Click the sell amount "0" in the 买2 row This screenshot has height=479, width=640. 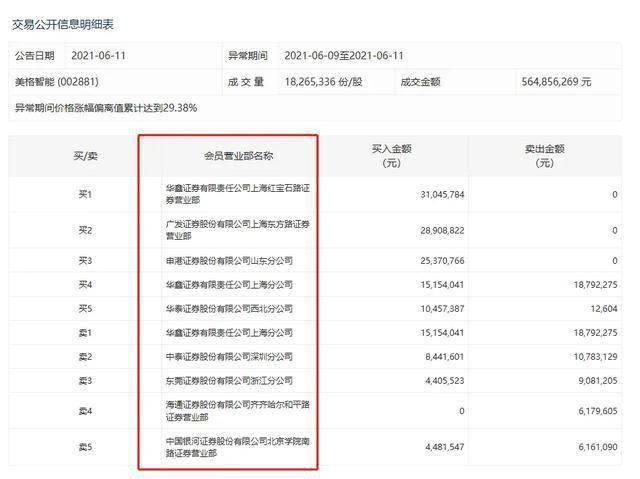point(615,231)
